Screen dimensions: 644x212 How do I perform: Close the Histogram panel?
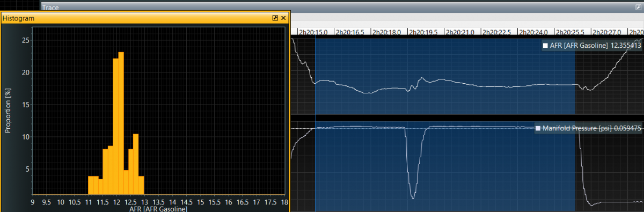tap(283, 18)
